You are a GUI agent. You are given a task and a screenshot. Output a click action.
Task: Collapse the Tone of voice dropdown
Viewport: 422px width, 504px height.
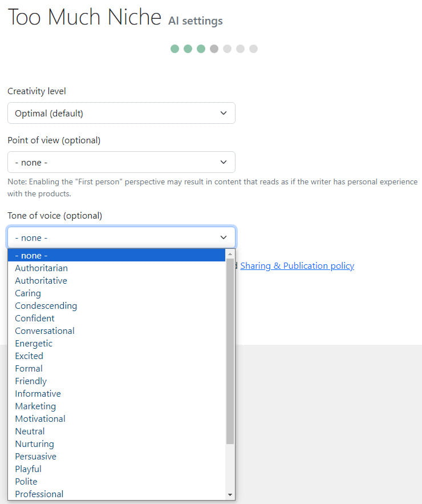(121, 237)
